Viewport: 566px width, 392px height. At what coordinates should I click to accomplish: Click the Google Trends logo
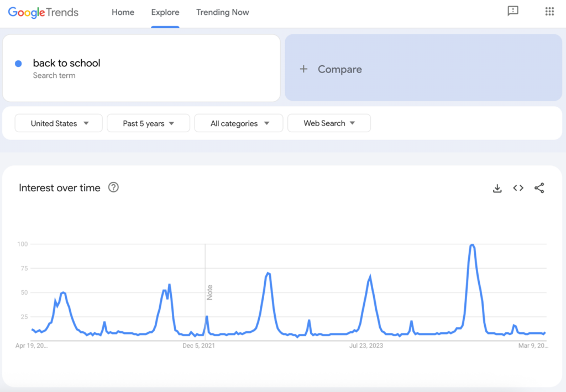pyautogui.click(x=43, y=12)
